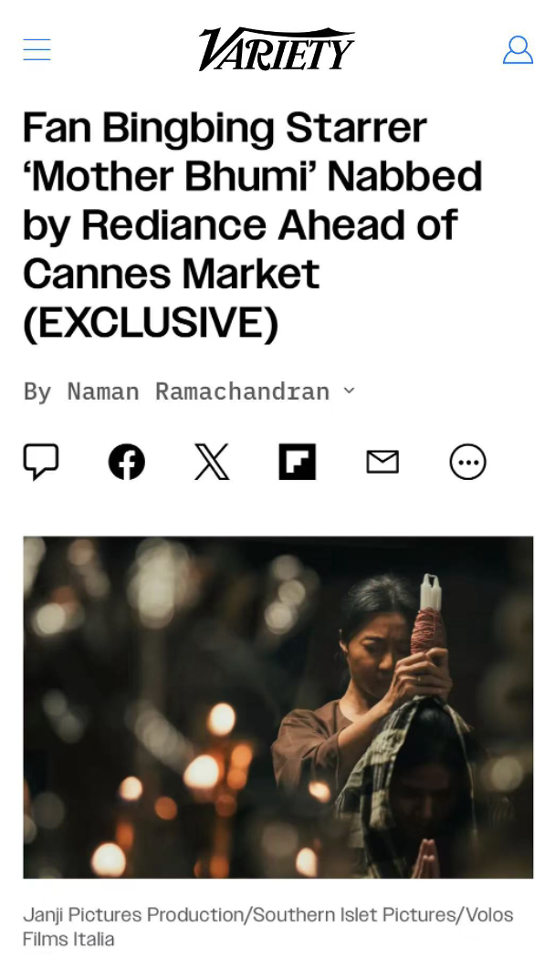Show more share options ellipsis icon

pyautogui.click(x=468, y=462)
